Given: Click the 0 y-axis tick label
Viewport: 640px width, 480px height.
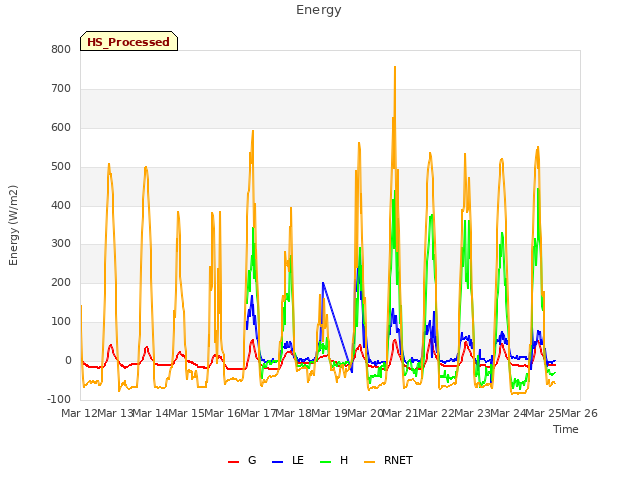Looking at the screenshot, I should [68, 360].
